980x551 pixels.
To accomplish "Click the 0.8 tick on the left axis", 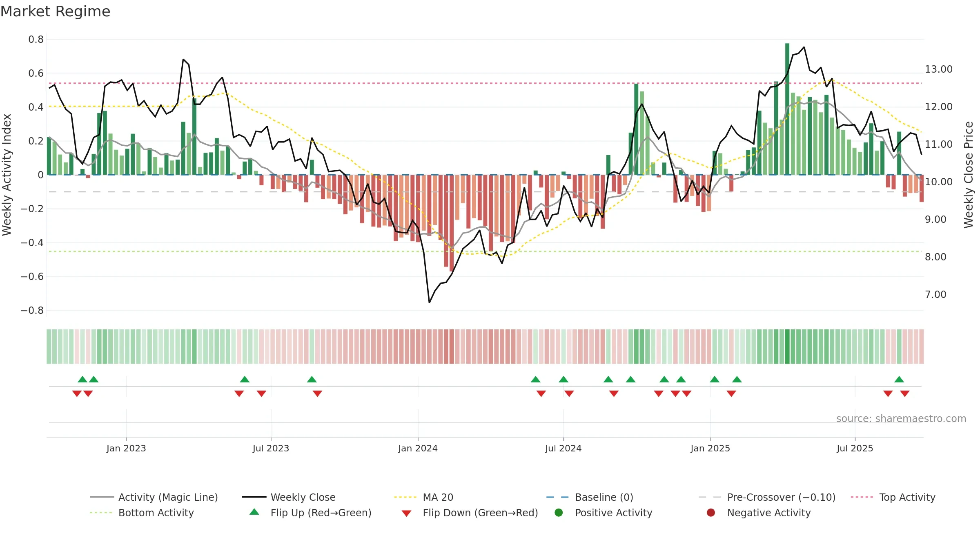I will (36, 40).
